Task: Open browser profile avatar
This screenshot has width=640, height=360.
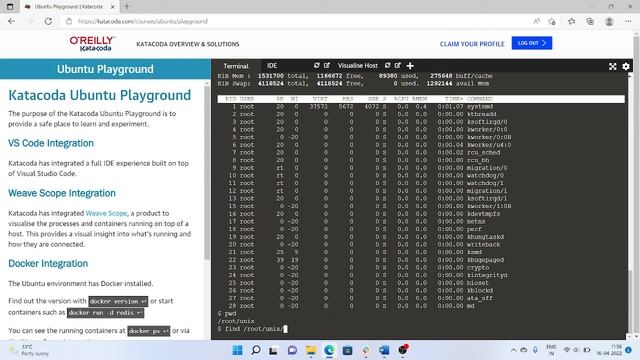Action: (x=609, y=21)
